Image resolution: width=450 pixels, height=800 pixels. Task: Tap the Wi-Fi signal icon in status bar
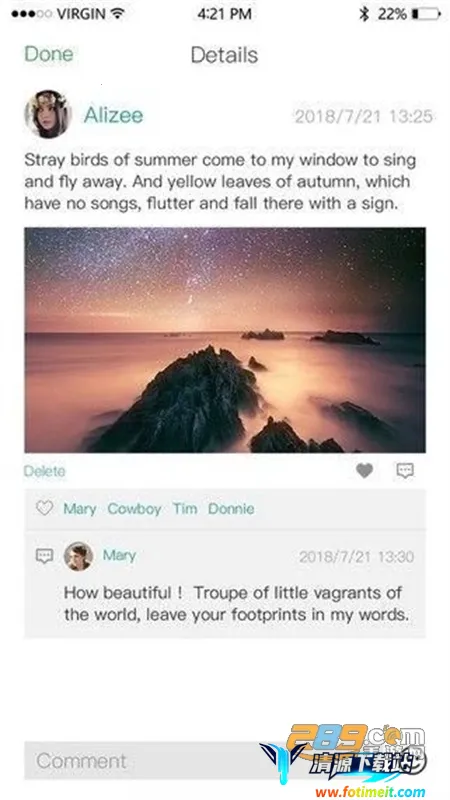point(118,14)
